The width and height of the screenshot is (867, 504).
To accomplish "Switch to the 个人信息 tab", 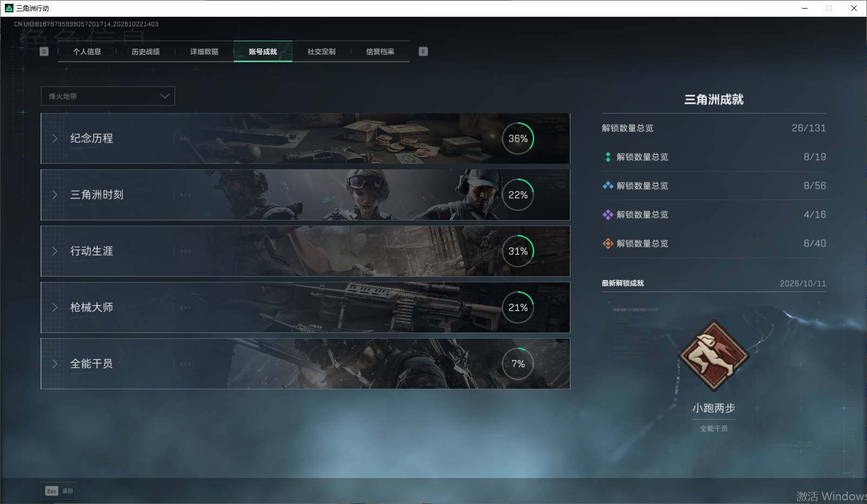I will 87,51.
